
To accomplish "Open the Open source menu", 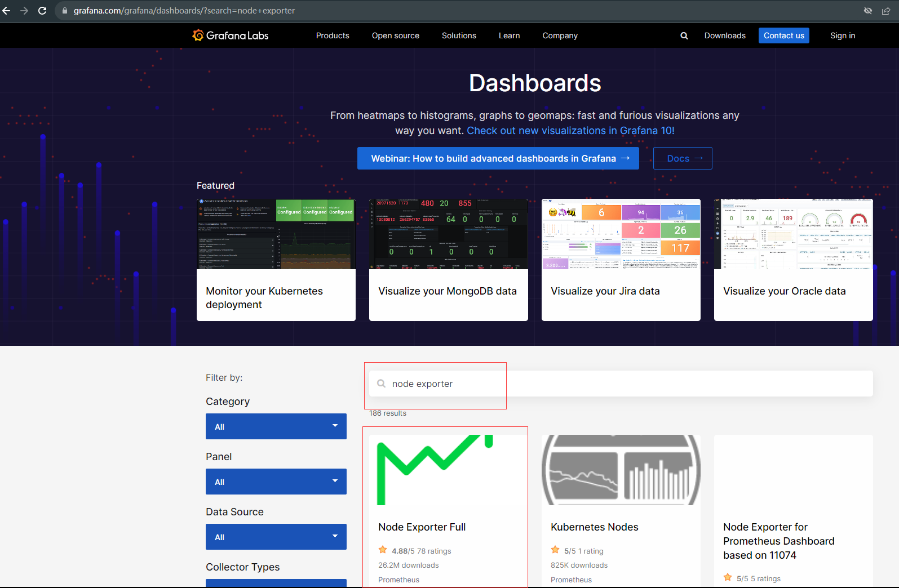I will 396,35.
